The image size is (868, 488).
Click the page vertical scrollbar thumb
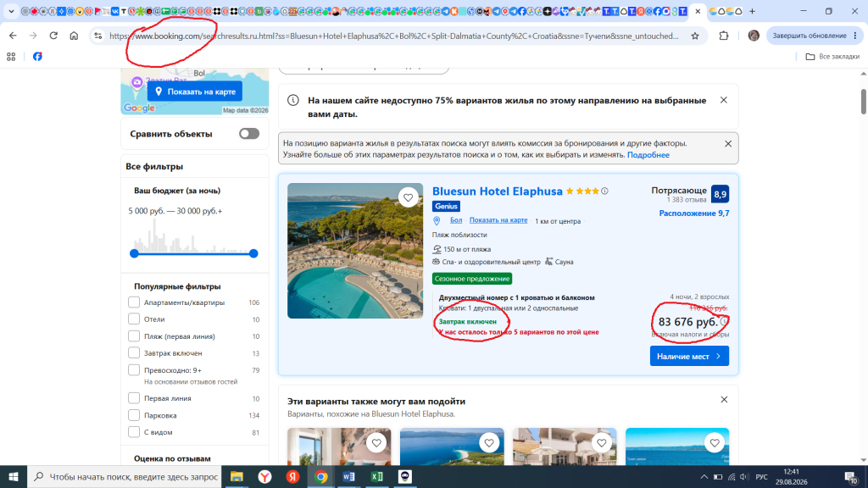point(864,102)
